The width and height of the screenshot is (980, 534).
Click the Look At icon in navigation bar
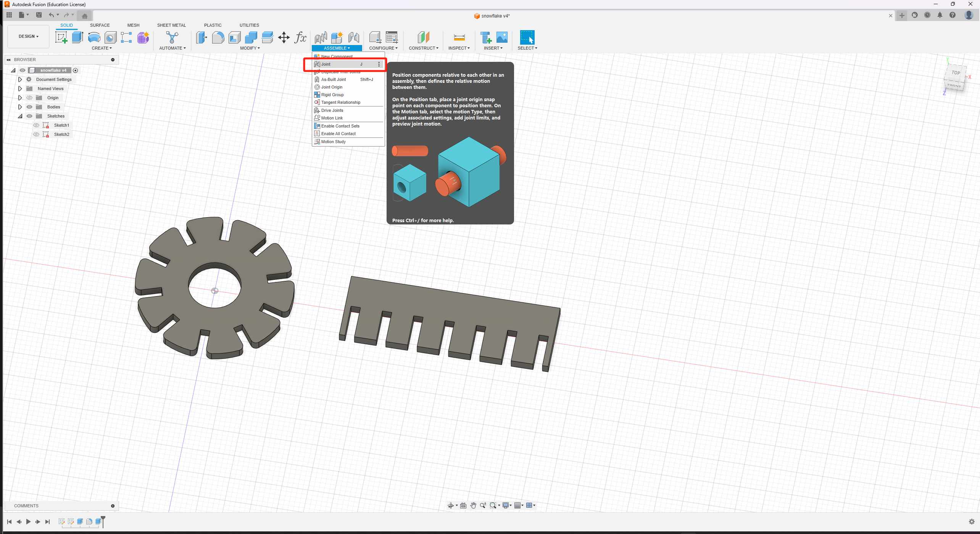point(463,505)
